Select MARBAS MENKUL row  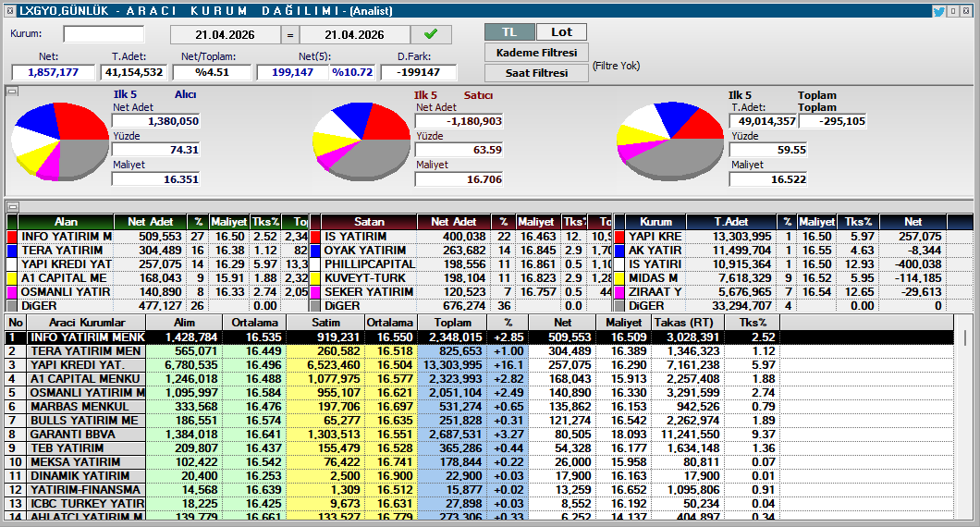[480, 407]
